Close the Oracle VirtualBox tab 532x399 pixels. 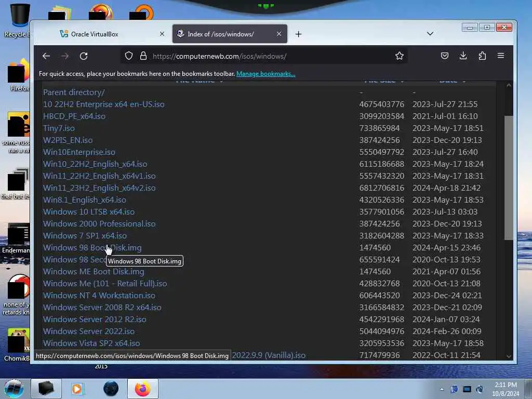[x=162, y=34]
